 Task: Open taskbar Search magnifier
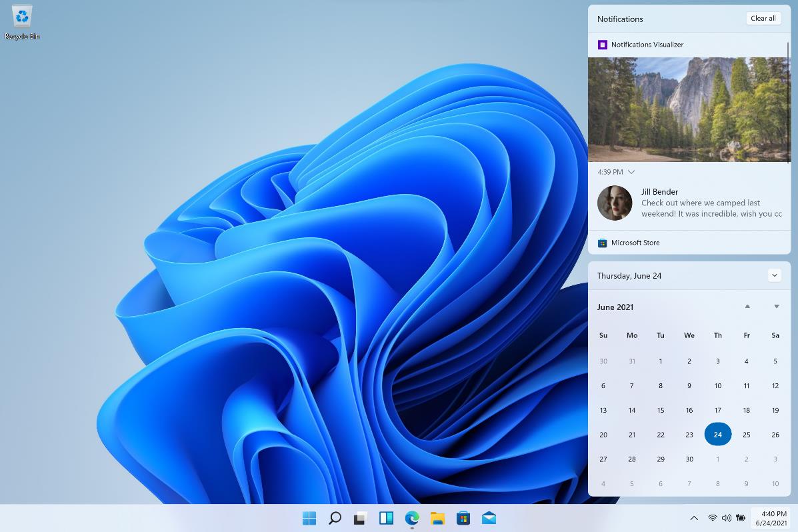tap(335, 518)
